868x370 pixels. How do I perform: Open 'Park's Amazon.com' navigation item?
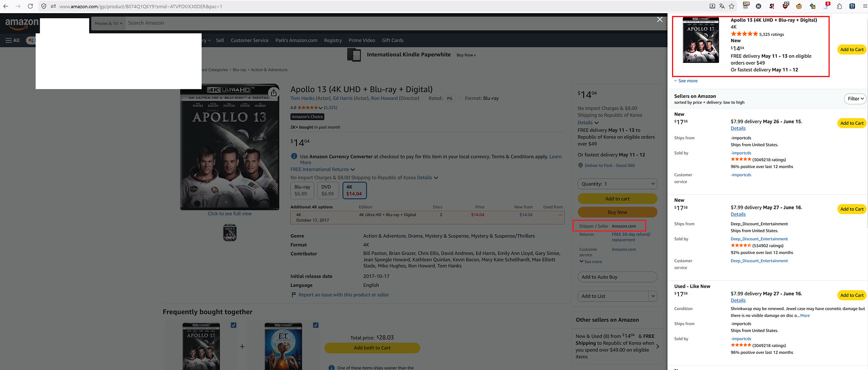pyautogui.click(x=296, y=40)
